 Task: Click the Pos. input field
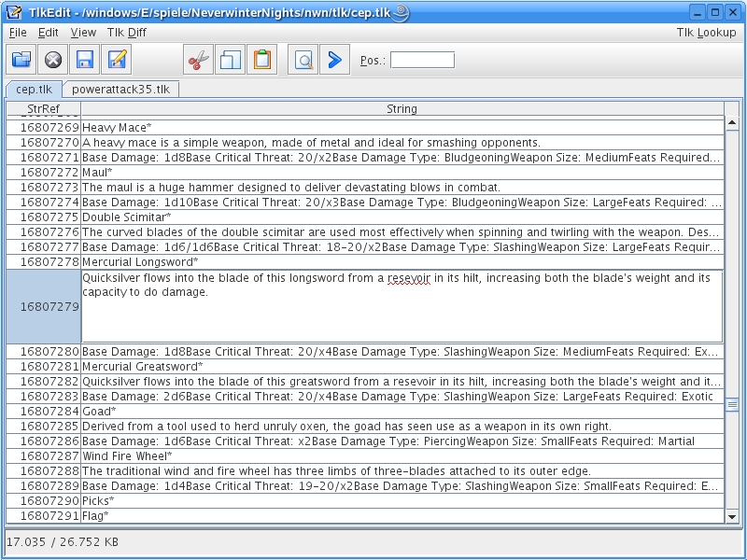(x=422, y=61)
